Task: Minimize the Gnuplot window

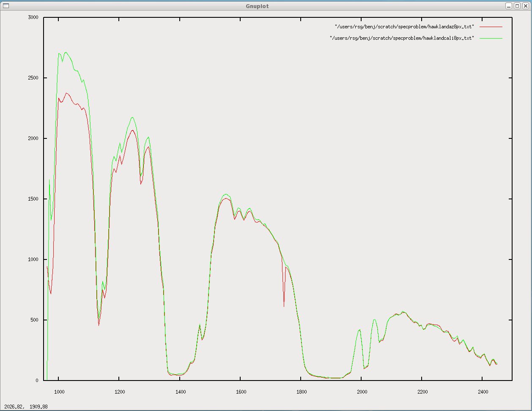Action: (x=508, y=6)
